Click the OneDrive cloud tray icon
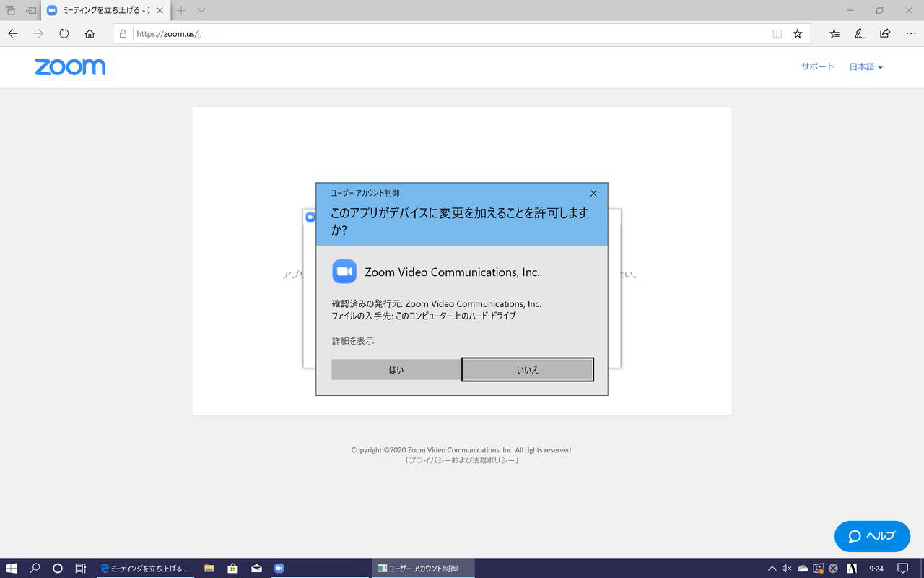The height and width of the screenshot is (578, 924). tap(803, 569)
